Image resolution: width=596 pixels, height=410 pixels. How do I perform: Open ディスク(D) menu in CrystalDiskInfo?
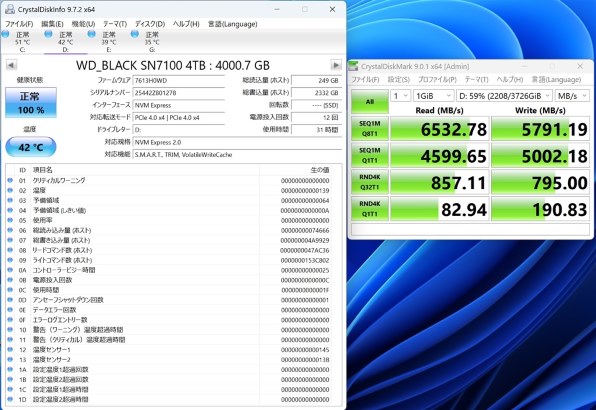tap(150, 24)
